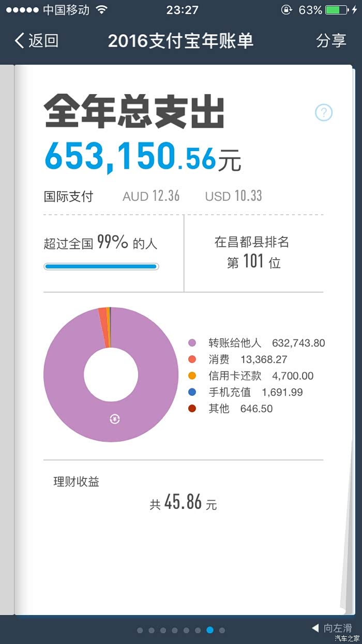Tap the AUD 12.36 international payment value
362x644 pixels.
[x=151, y=196]
